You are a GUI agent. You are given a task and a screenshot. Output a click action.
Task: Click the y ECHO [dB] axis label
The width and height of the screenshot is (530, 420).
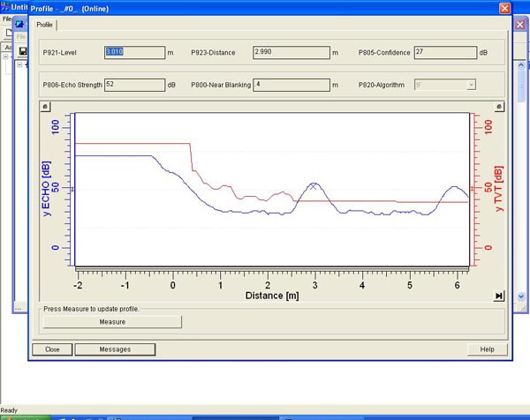46,189
